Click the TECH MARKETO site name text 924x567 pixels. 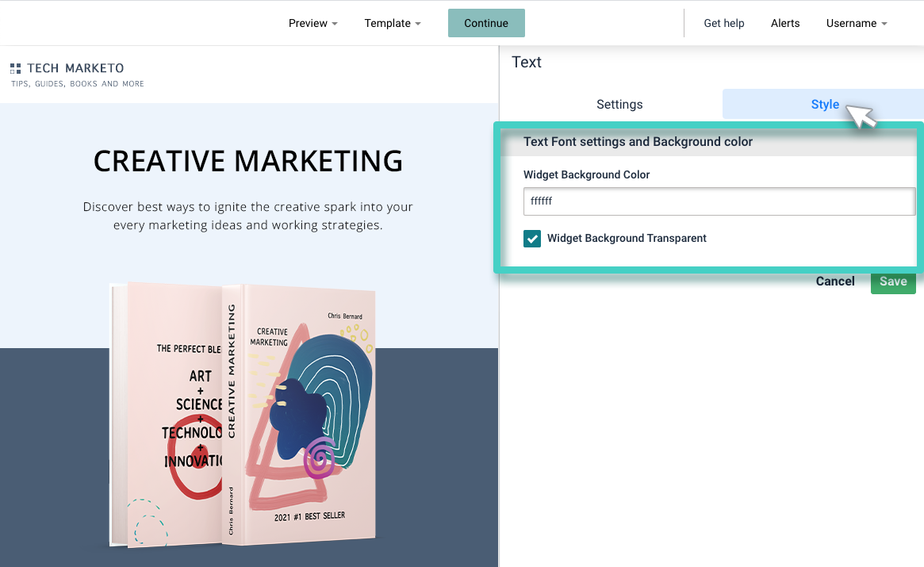(x=75, y=68)
